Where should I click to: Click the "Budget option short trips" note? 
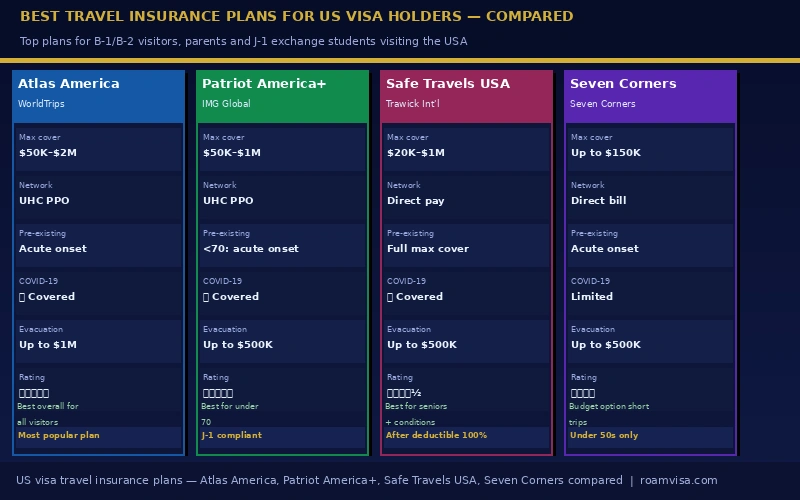tap(609, 414)
